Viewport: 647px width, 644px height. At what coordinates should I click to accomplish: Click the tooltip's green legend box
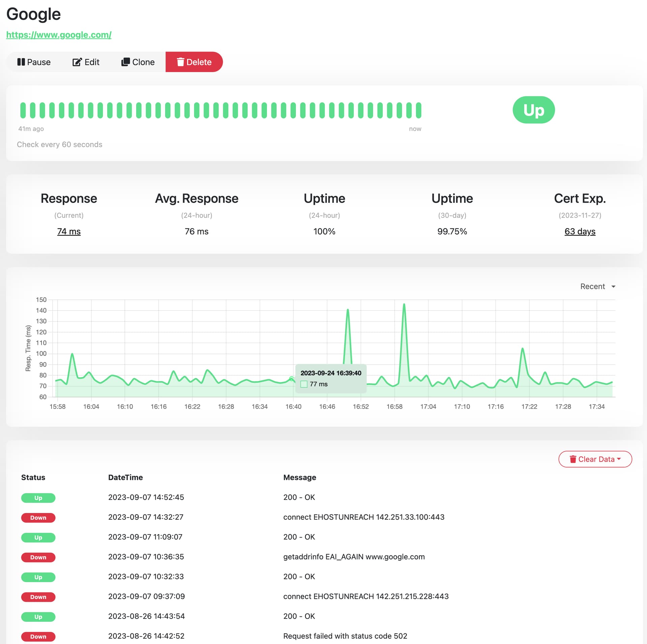304,384
